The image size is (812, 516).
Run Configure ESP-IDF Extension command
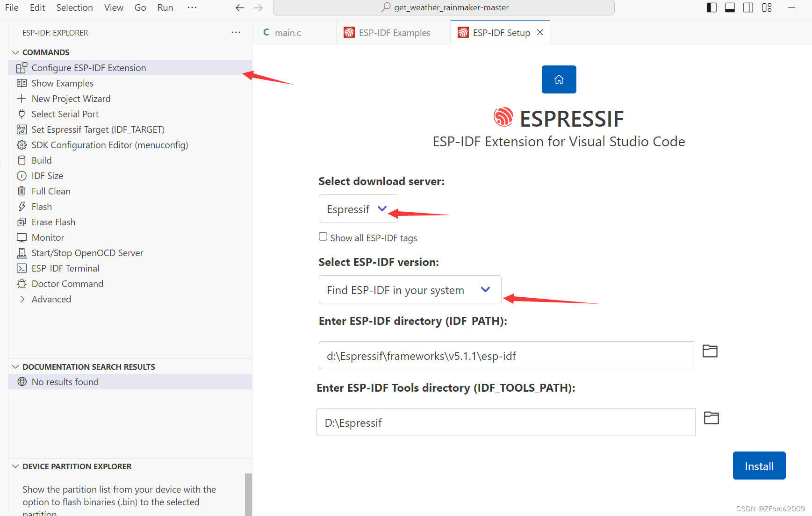pyautogui.click(x=130, y=68)
